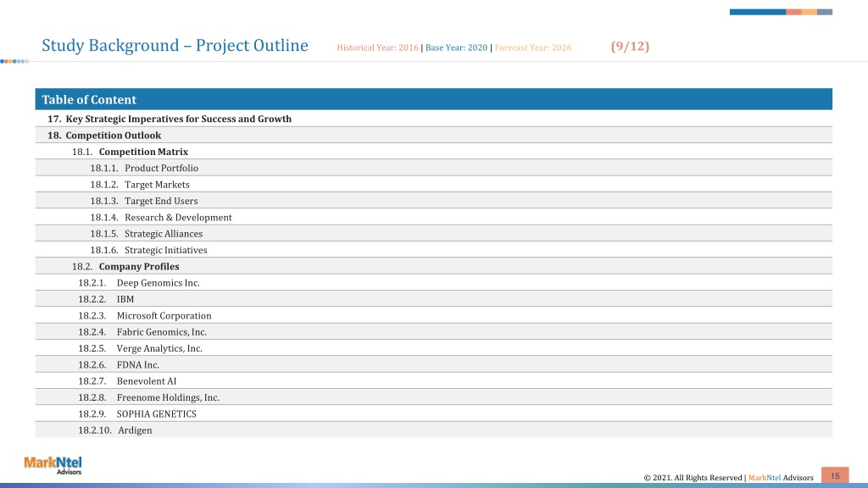Click the MarkNtel Advisors logo
868x488 pixels.
point(53,465)
